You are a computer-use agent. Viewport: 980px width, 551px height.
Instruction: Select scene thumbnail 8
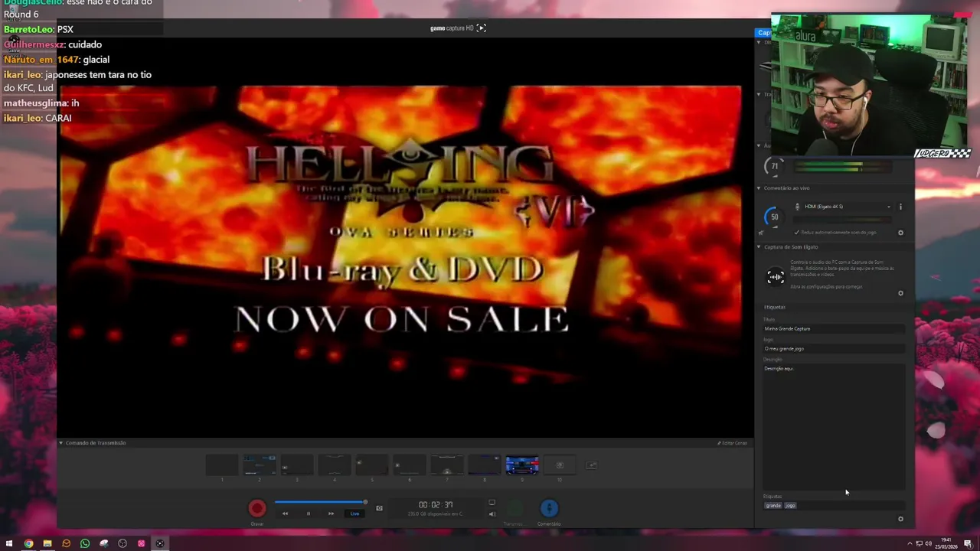485,465
